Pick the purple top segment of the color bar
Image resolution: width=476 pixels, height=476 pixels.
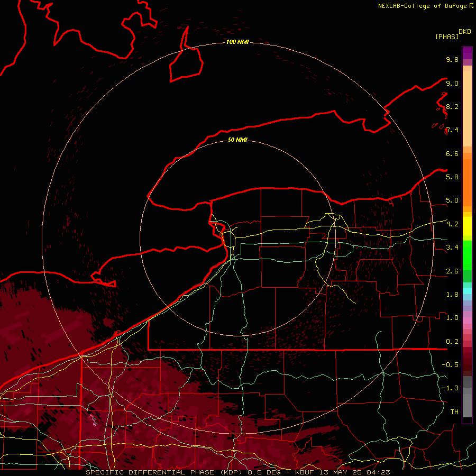[x=467, y=53]
